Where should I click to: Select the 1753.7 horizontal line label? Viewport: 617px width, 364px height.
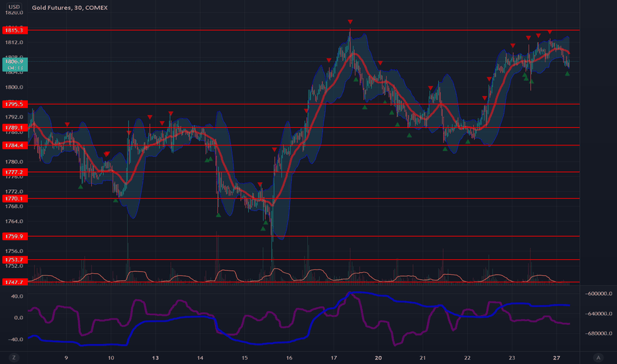14,259
